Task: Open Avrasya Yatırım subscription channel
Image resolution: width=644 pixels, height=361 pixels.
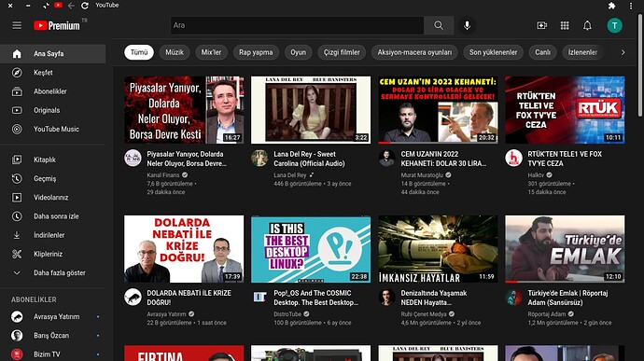Action: coord(53,316)
